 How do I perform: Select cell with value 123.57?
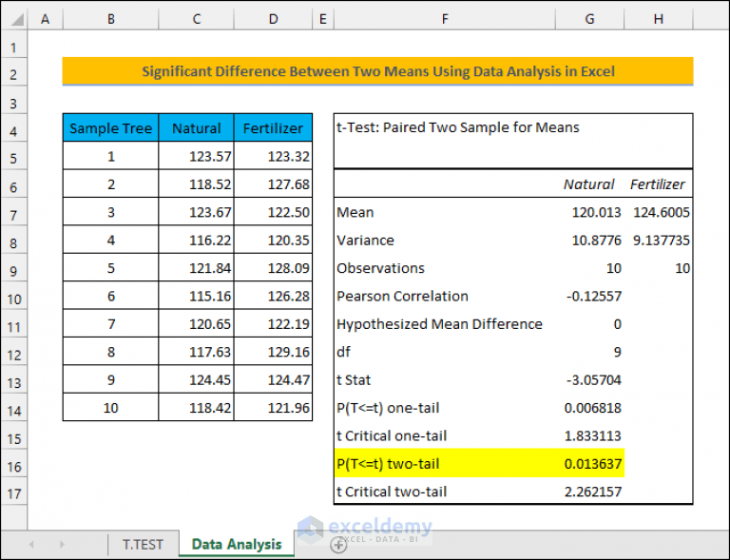(197, 156)
